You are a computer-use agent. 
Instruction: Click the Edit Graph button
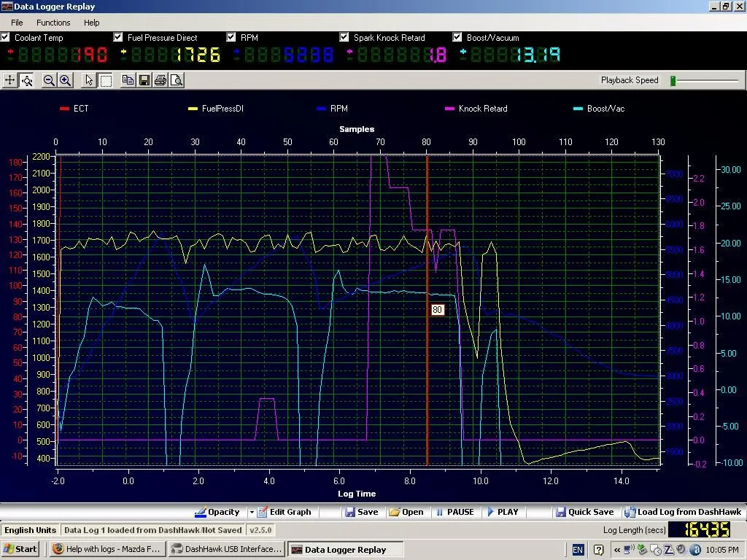284,512
